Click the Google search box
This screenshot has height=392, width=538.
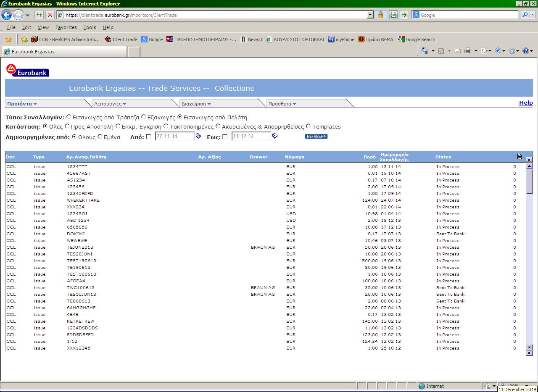(x=465, y=15)
